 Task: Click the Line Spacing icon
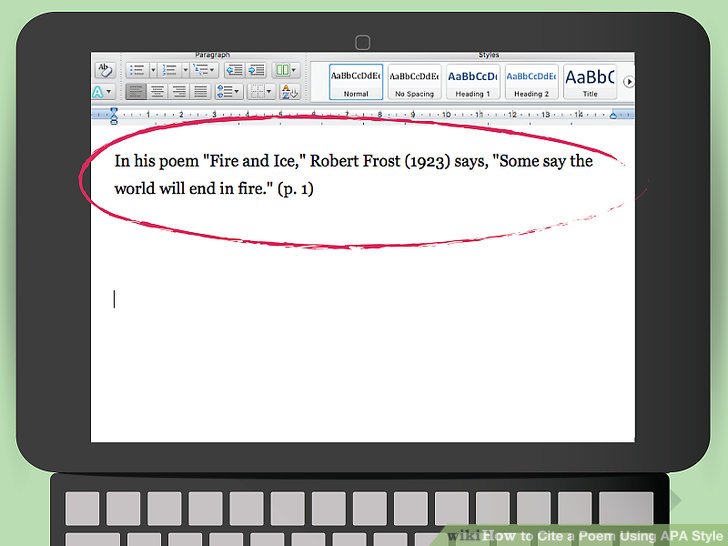(x=225, y=91)
